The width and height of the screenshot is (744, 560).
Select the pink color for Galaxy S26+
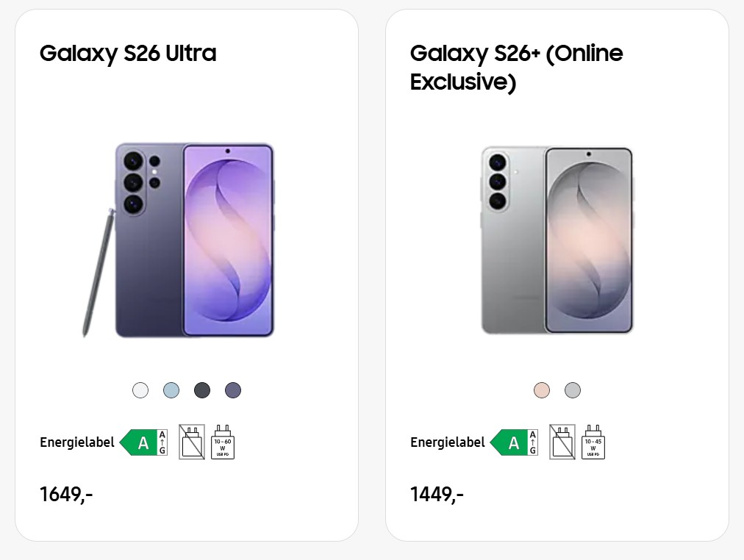tap(542, 390)
